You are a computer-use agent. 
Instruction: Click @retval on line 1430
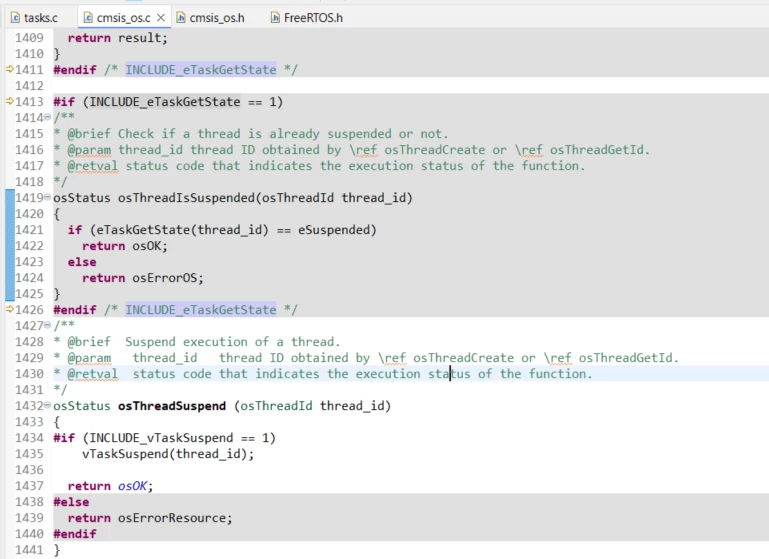pyautogui.click(x=92, y=374)
